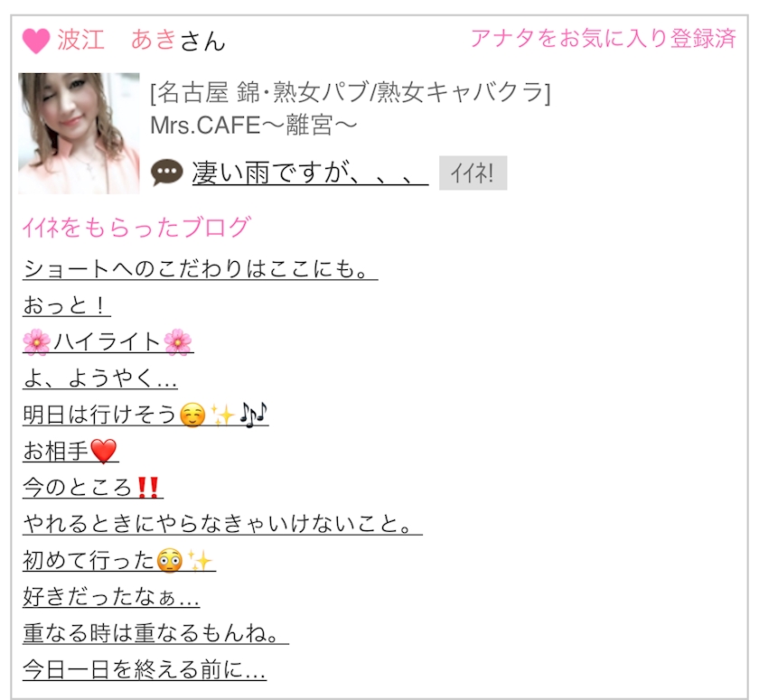Click the イイネ! button
The width and height of the screenshot is (759, 700).
(x=473, y=173)
